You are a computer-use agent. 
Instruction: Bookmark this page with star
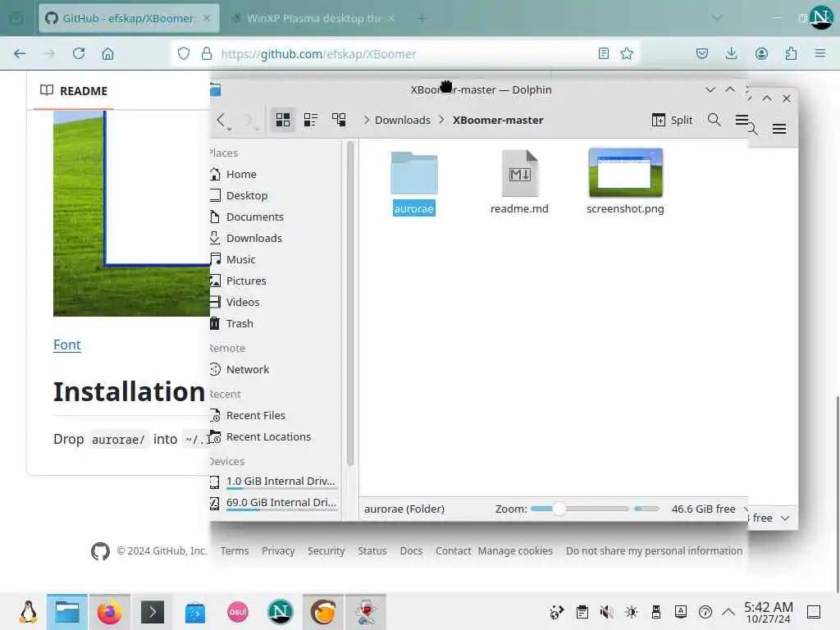pos(627,53)
